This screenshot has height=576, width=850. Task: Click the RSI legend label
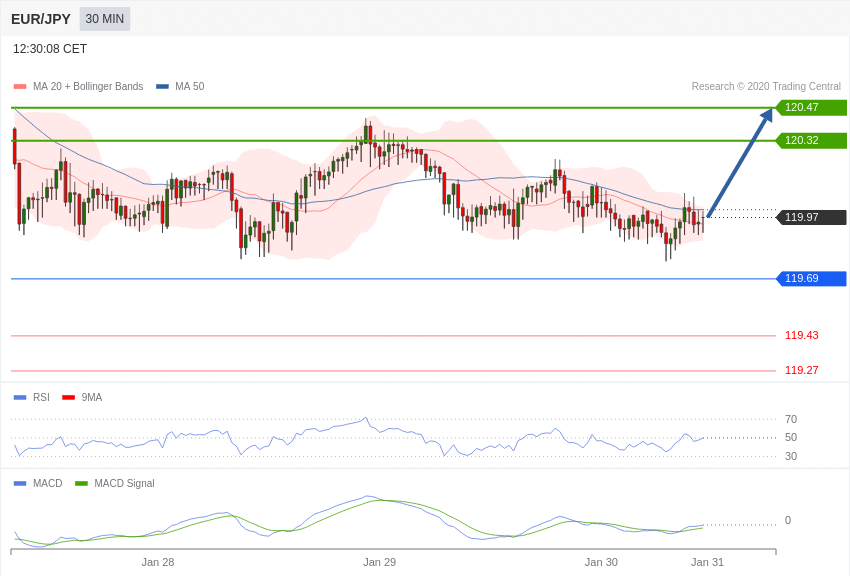[41, 397]
